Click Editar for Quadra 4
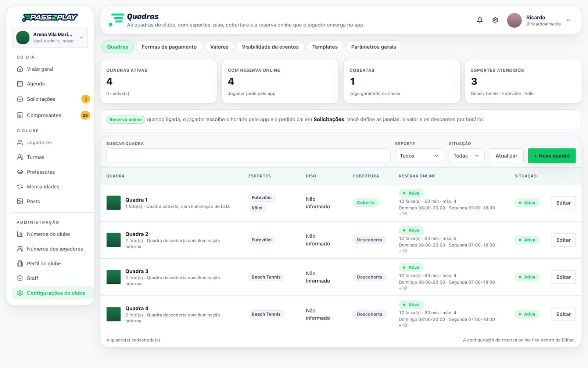The width and height of the screenshot is (588, 368). 563,314
